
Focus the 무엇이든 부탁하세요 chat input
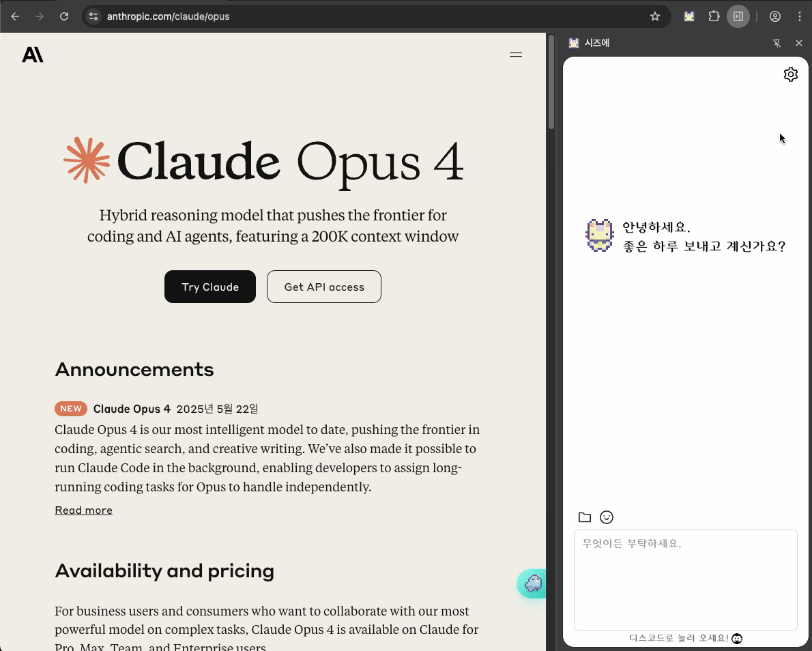pyautogui.click(x=686, y=579)
